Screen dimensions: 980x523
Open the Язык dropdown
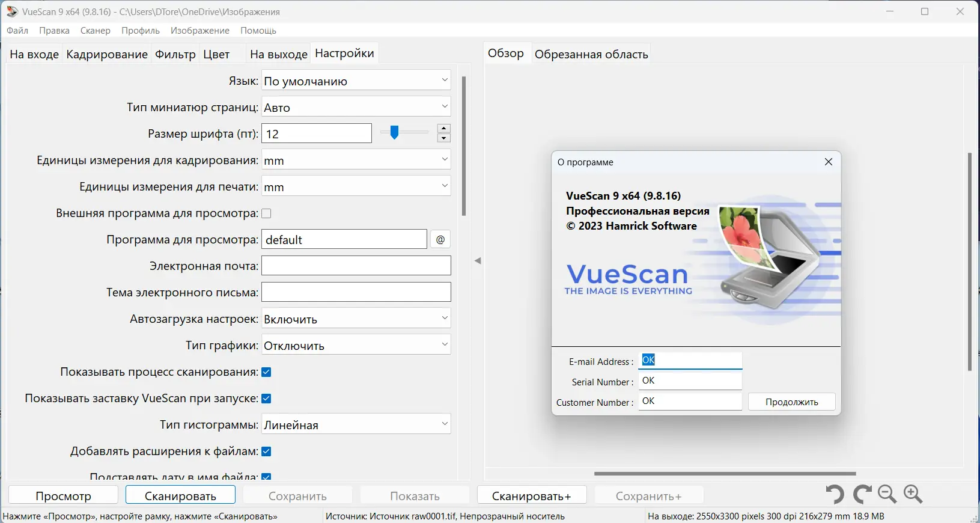pos(356,81)
